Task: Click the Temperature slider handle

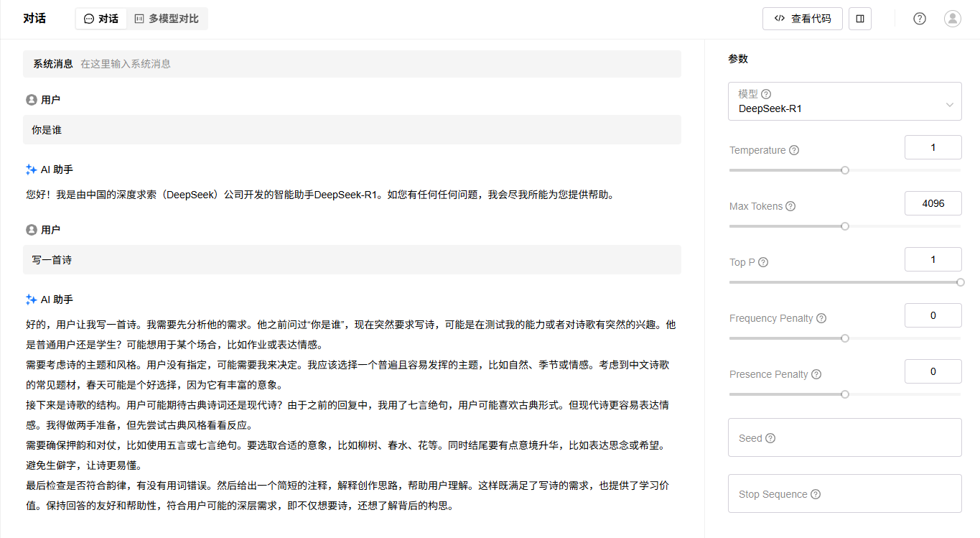Action: [x=845, y=170]
